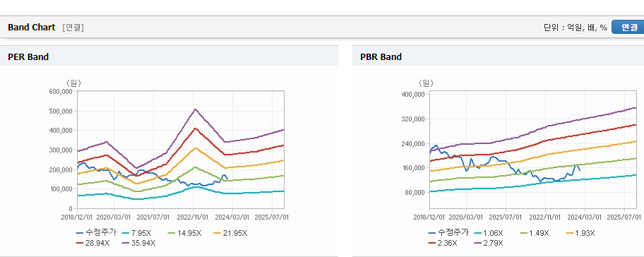Image resolution: width=644 pixels, height=257 pixels.
Task: Click 500,000 on PER Band y-axis
Action: coord(61,112)
